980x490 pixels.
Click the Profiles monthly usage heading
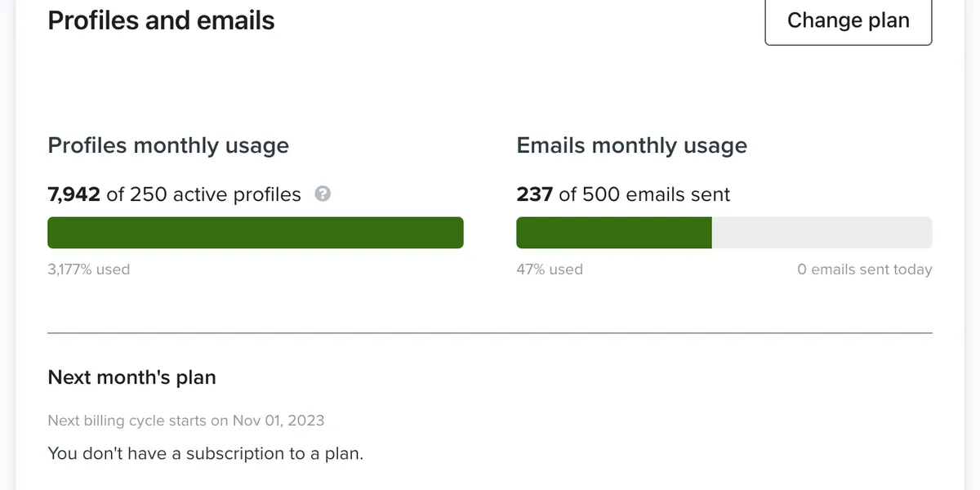tap(168, 145)
